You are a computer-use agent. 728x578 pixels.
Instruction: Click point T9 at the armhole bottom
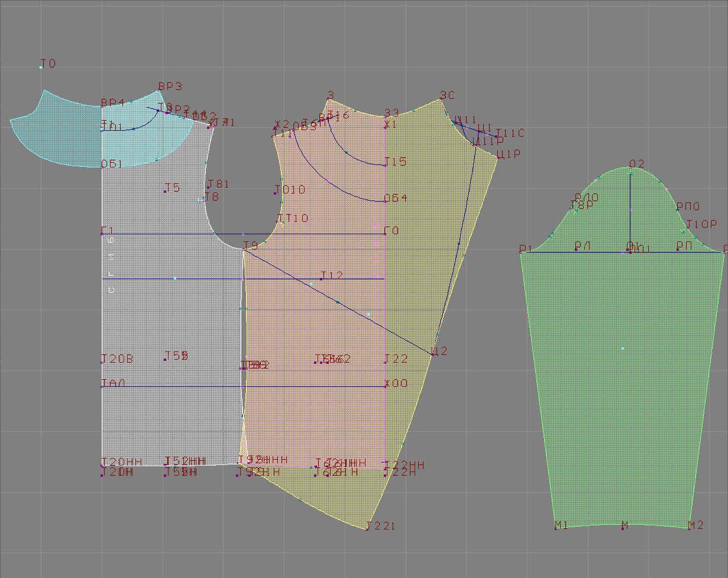click(244, 249)
